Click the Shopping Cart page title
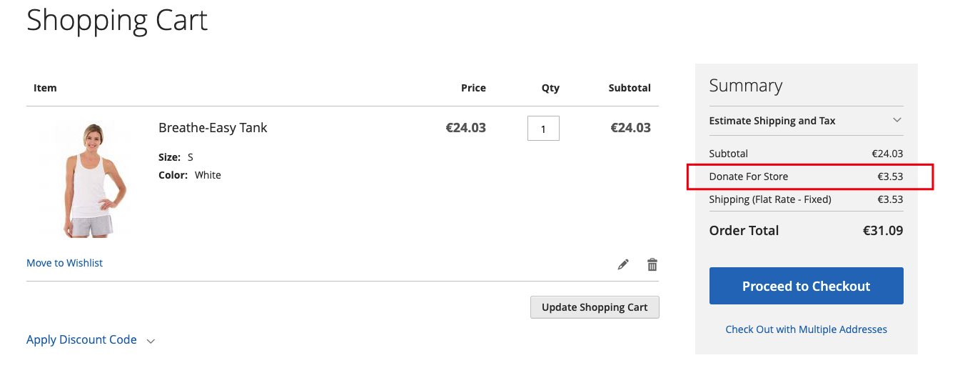The width and height of the screenshot is (980, 383). [x=117, y=20]
